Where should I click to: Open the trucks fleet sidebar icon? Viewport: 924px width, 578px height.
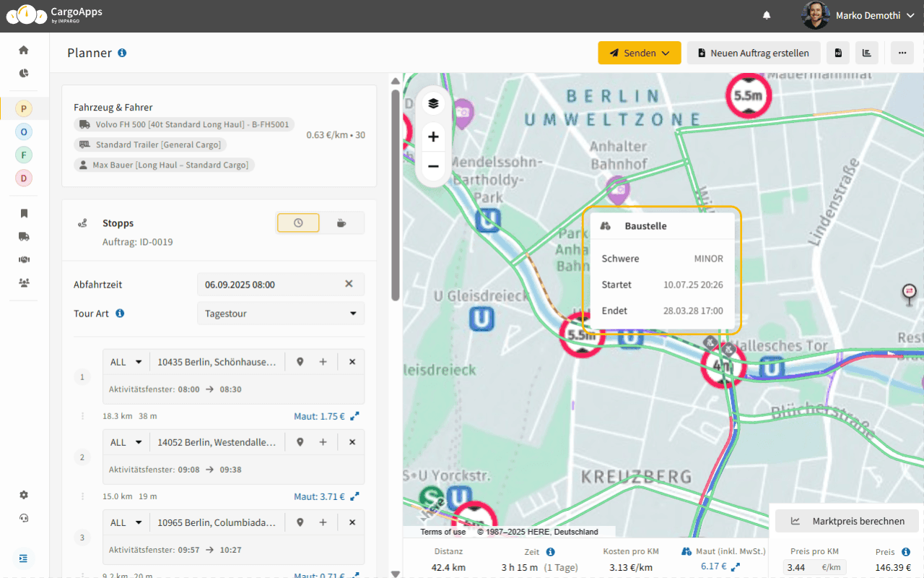tap(24, 236)
